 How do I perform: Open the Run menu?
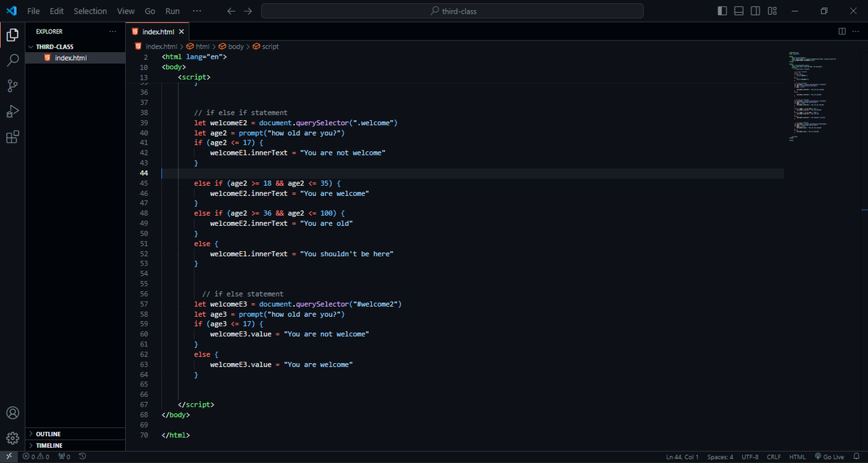click(x=172, y=11)
